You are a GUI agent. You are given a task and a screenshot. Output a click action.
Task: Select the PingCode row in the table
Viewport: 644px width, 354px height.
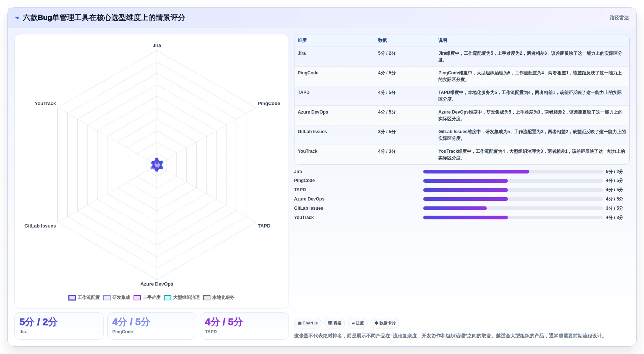(462, 76)
